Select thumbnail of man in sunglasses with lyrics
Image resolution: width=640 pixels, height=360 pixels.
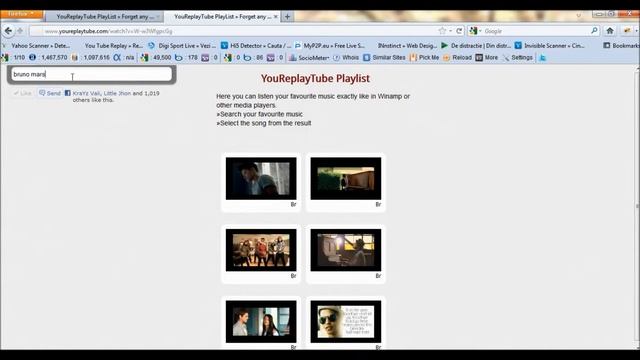tap(346, 322)
